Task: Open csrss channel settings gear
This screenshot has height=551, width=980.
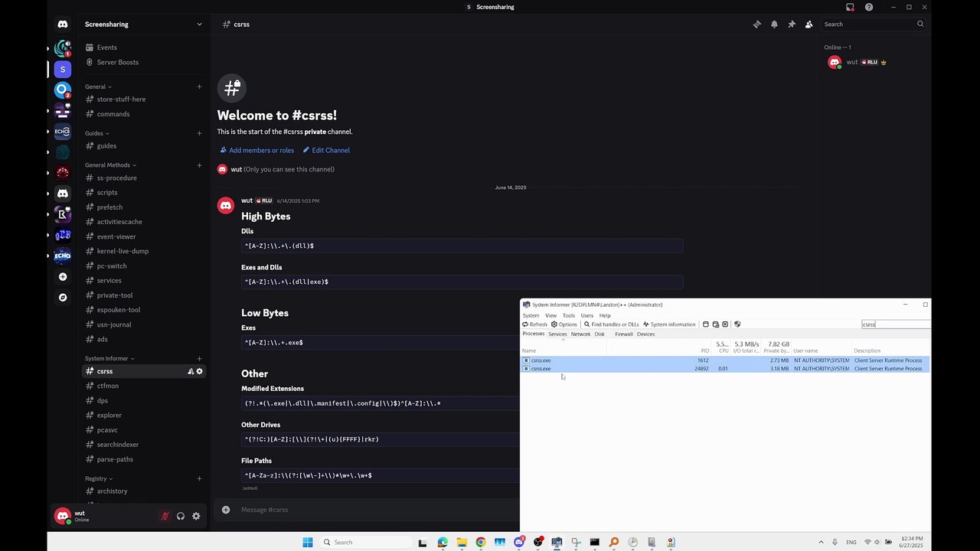Action: (200, 371)
